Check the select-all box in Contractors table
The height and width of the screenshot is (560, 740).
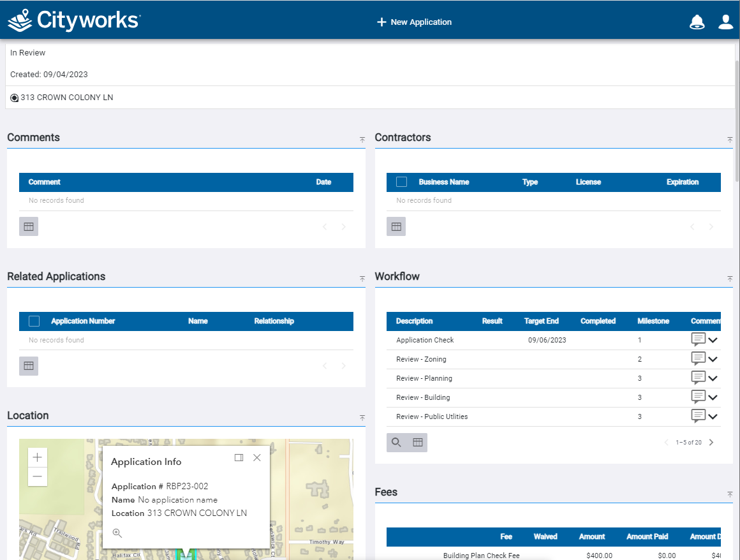pos(401,182)
